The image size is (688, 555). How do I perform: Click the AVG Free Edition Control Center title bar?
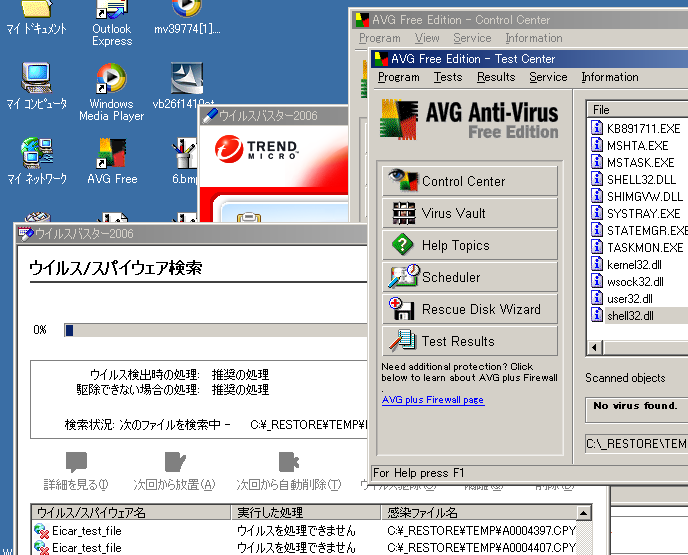(520, 20)
